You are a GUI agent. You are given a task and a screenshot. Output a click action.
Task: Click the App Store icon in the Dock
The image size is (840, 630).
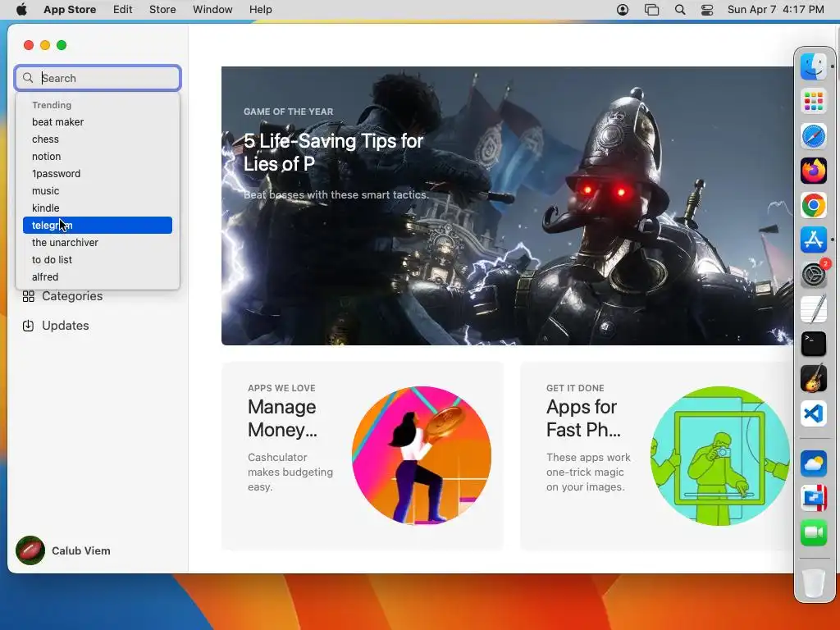point(813,240)
